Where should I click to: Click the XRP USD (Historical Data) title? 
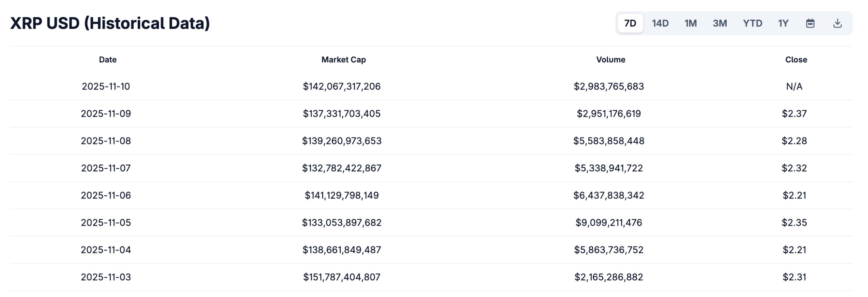110,23
